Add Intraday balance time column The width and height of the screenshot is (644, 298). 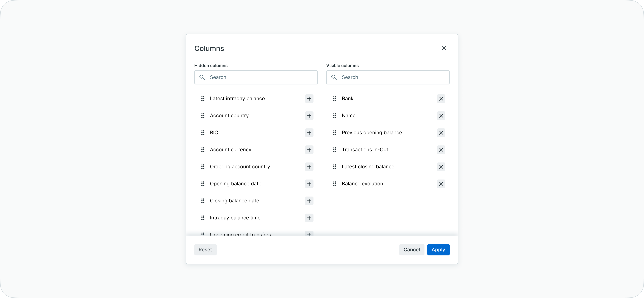point(309,218)
